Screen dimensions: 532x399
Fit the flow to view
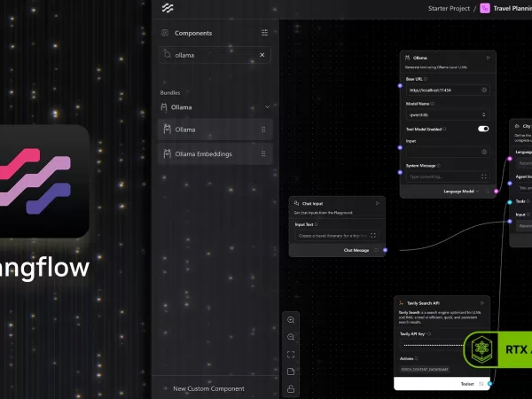[291, 355]
